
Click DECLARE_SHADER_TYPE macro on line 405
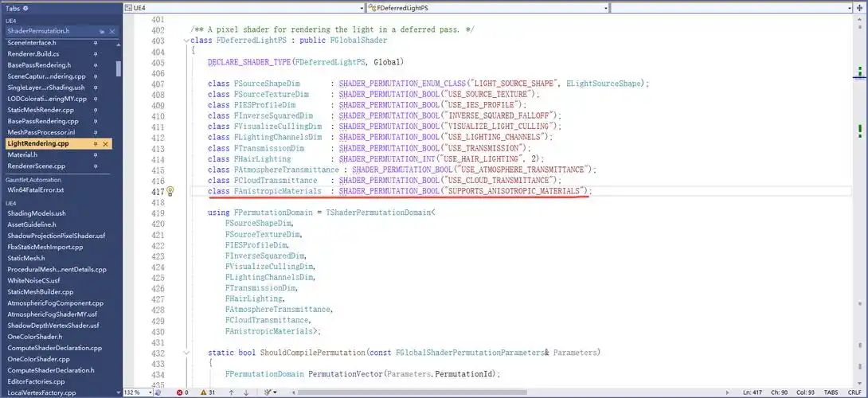(x=249, y=62)
